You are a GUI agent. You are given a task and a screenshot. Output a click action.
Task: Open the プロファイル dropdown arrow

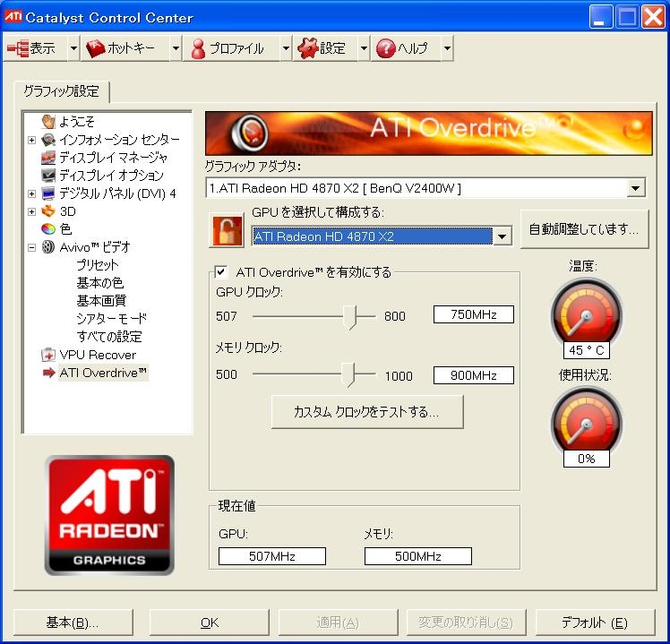(x=286, y=48)
